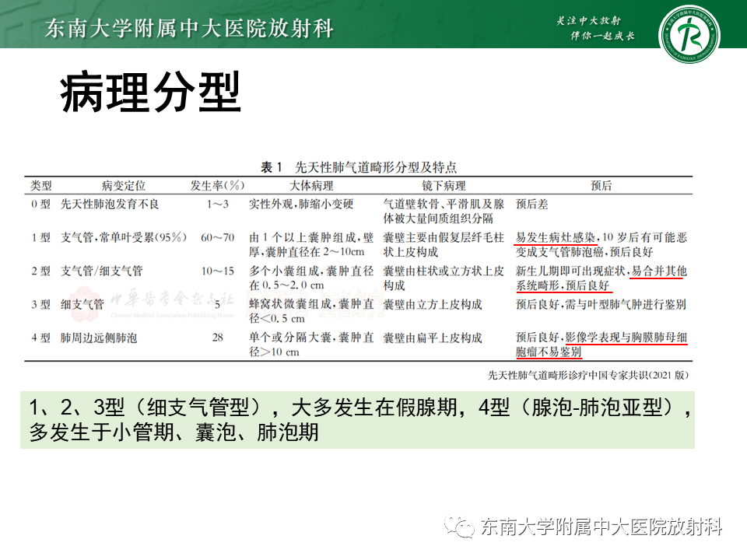
Task: Click the text 单个或分隔大囊
Action: click(290, 338)
